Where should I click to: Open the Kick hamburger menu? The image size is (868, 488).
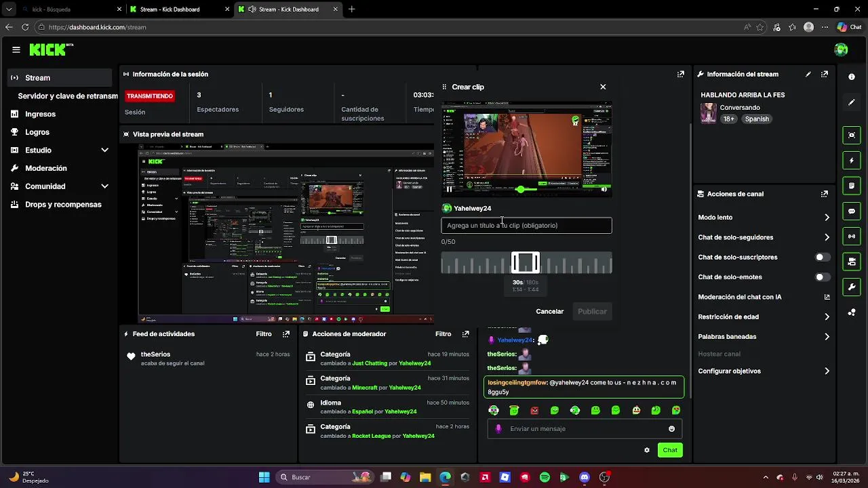pos(16,49)
